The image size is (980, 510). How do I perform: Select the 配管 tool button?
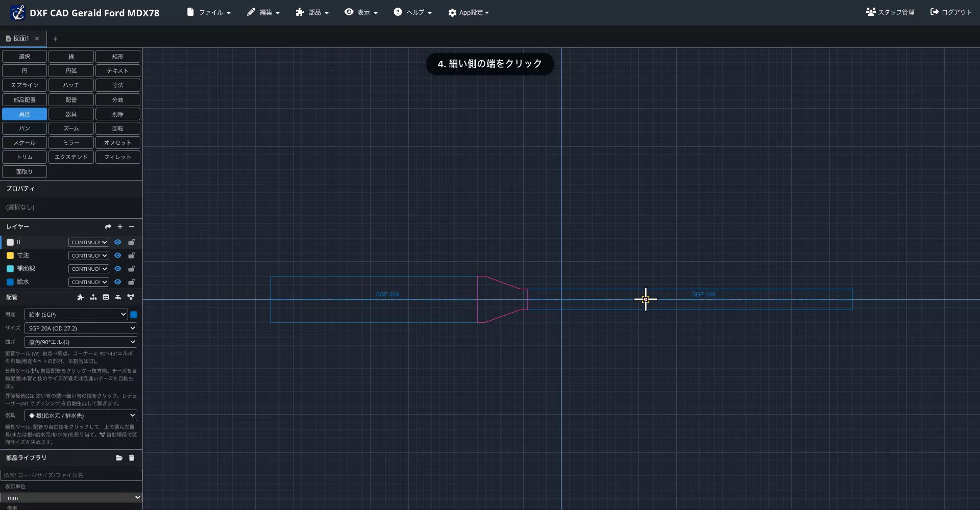(x=71, y=100)
